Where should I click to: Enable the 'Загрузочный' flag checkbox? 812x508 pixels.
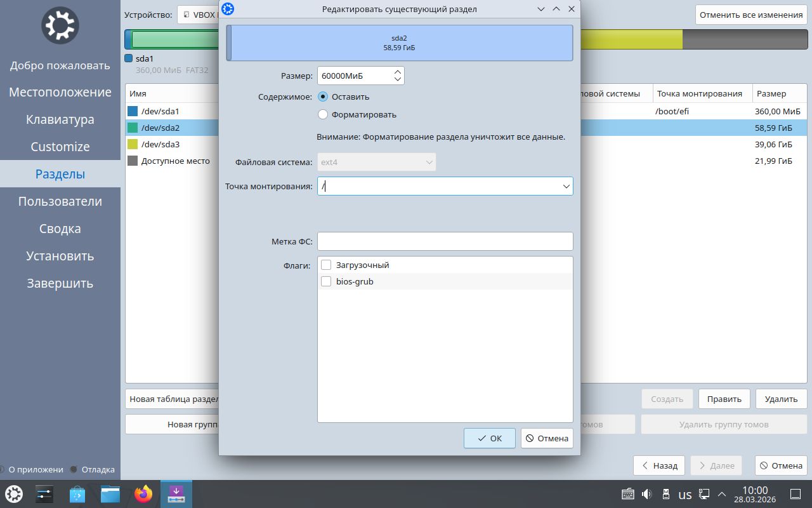click(x=326, y=265)
